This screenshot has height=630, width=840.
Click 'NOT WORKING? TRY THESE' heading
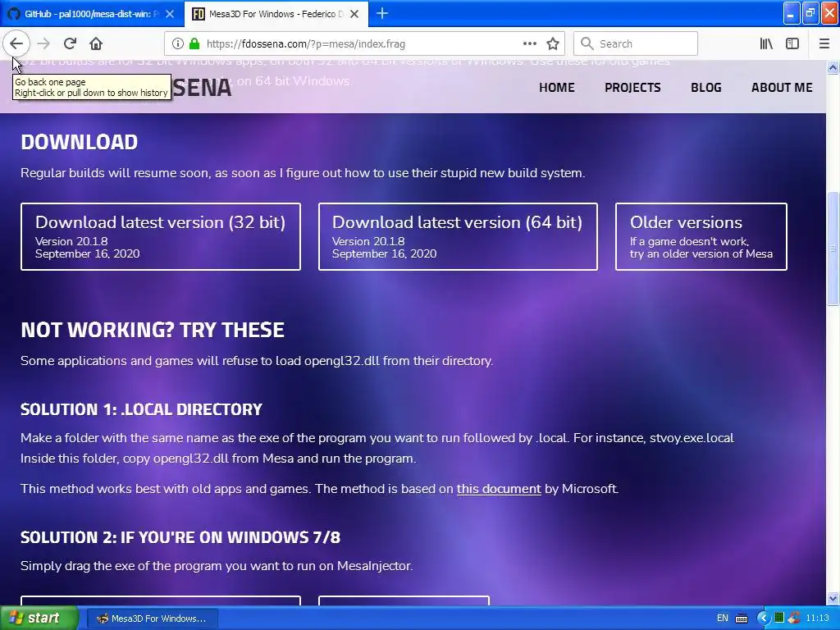pyautogui.click(x=152, y=330)
